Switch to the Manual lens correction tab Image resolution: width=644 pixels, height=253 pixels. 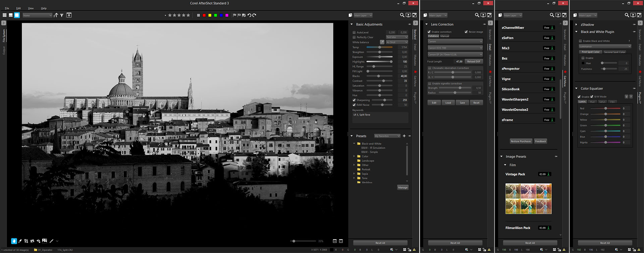point(445,36)
